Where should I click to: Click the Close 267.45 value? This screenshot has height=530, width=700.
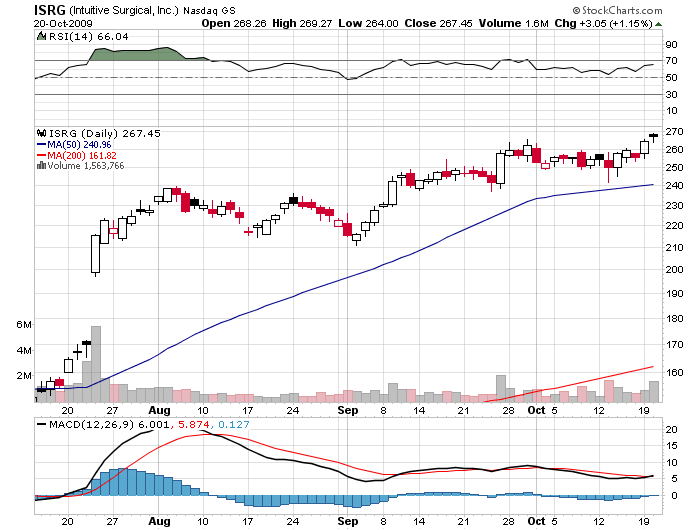[x=438, y=23]
